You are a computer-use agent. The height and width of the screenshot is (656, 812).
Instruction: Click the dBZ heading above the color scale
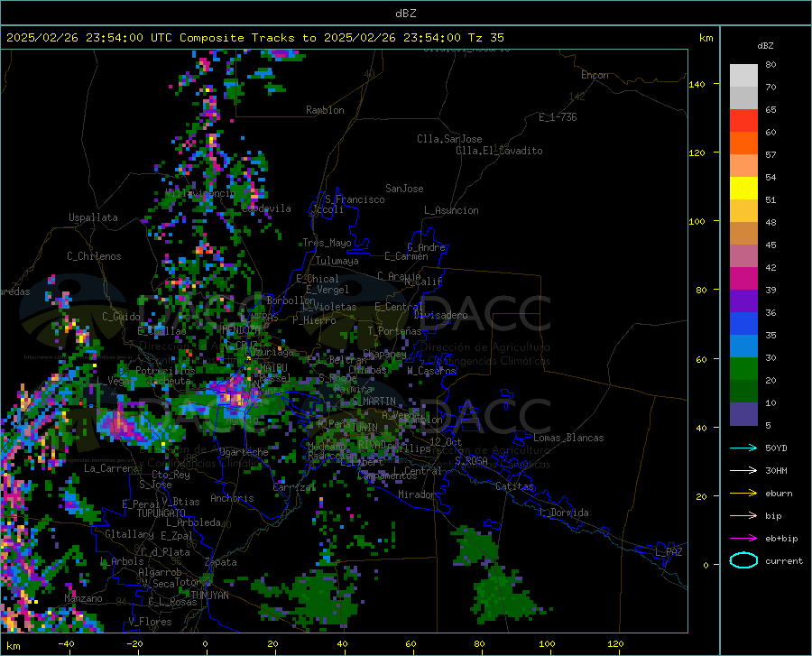coord(765,45)
